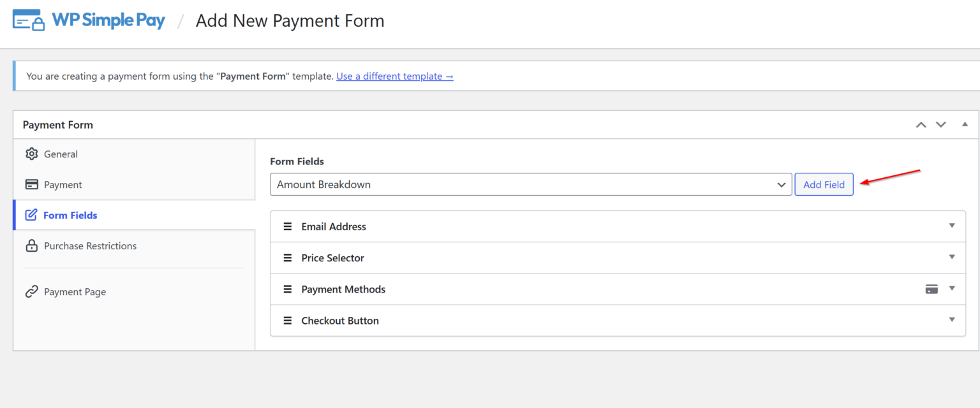Viewport: 980px width, 408px height.
Task: Open the Amount Breakdown field type dropdown
Action: point(531,184)
